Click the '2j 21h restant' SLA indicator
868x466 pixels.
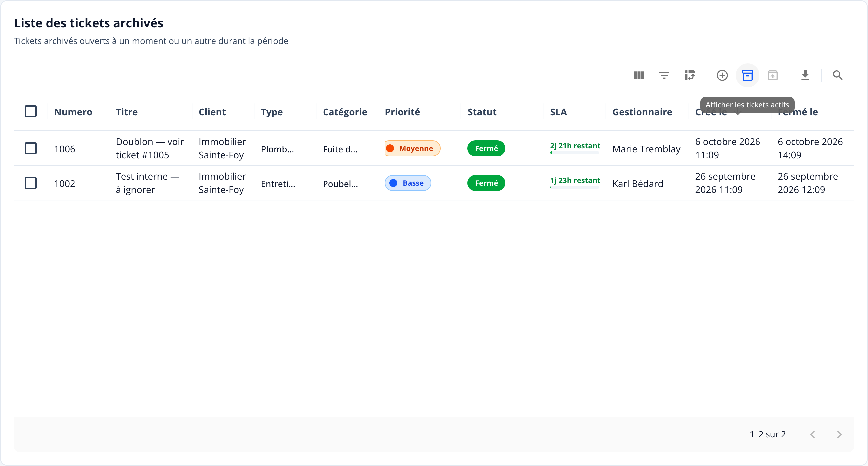click(575, 148)
